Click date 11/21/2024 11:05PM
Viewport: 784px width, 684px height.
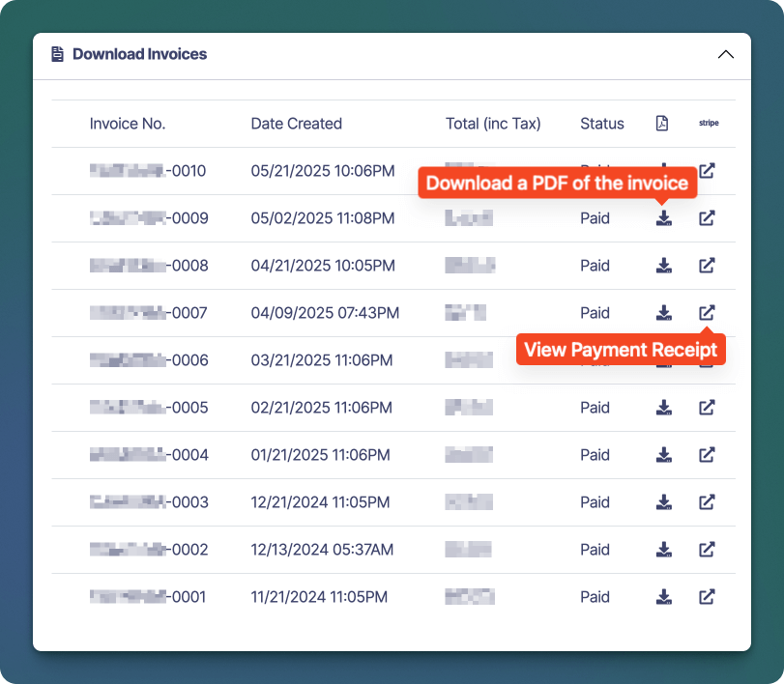click(320, 597)
